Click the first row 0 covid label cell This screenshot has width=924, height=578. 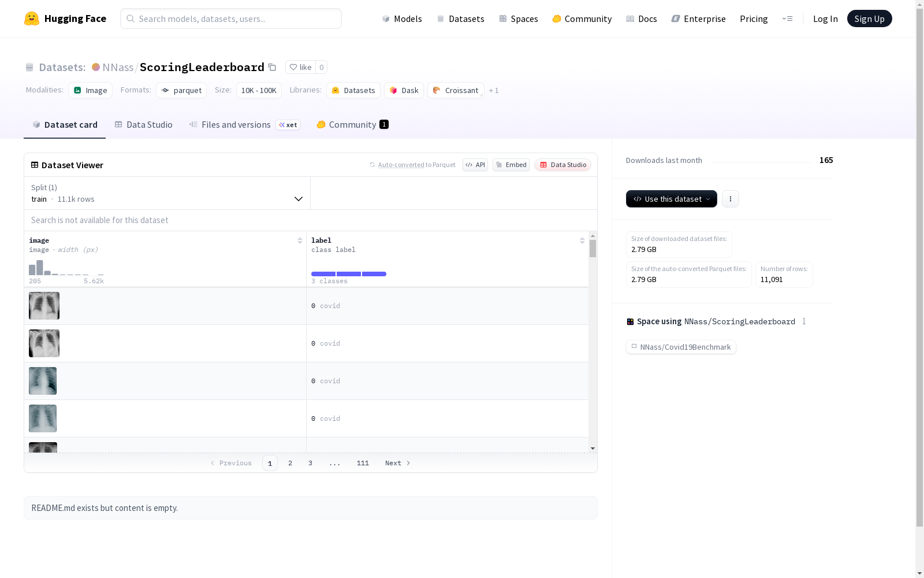(448, 306)
